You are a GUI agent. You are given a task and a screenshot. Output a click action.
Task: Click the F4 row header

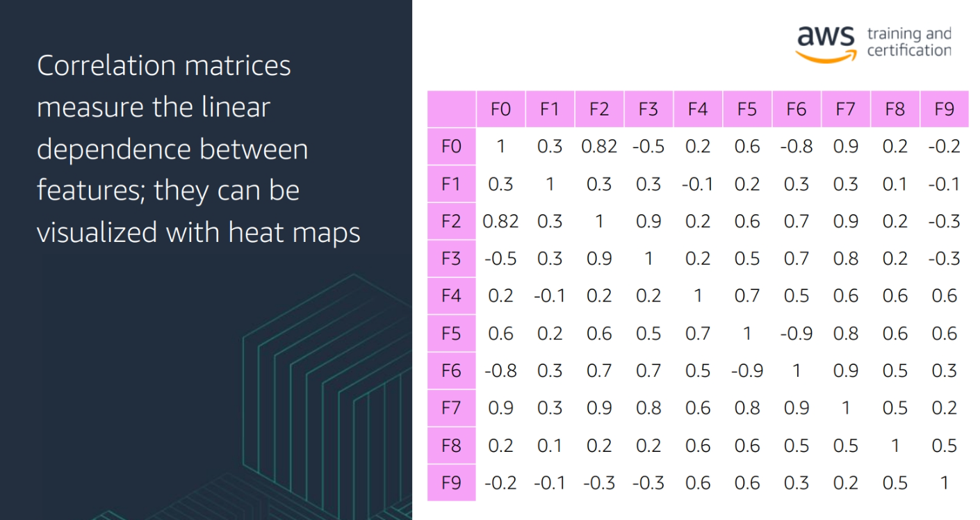click(x=451, y=296)
